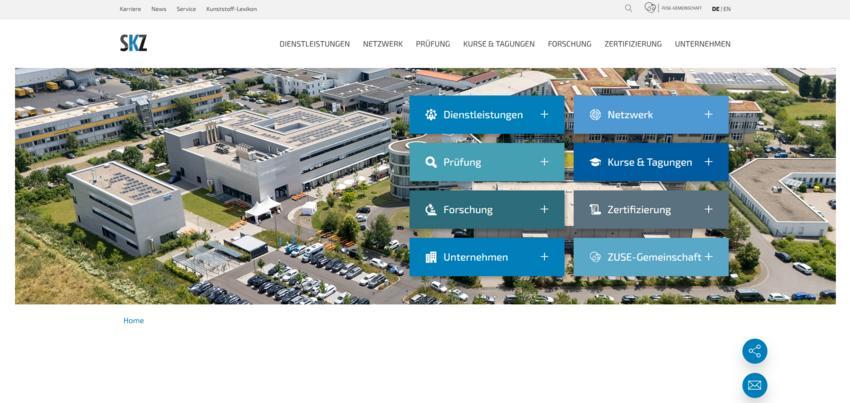Open KURSE & TAGUNGEN in main navigation
The height and width of the screenshot is (403, 850).
(x=499, y=44)
